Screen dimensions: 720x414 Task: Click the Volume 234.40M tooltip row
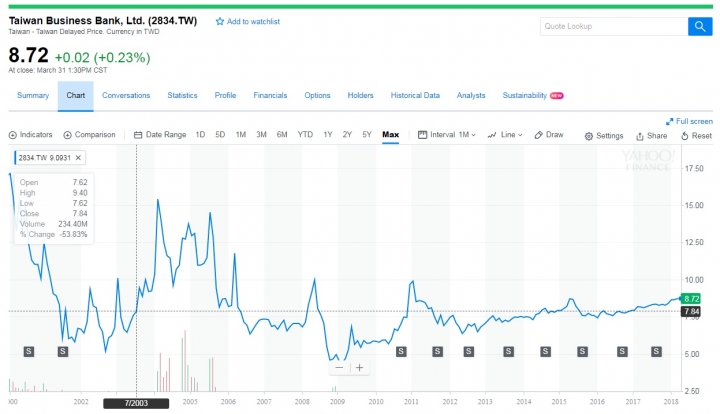[x=53, y=224]
